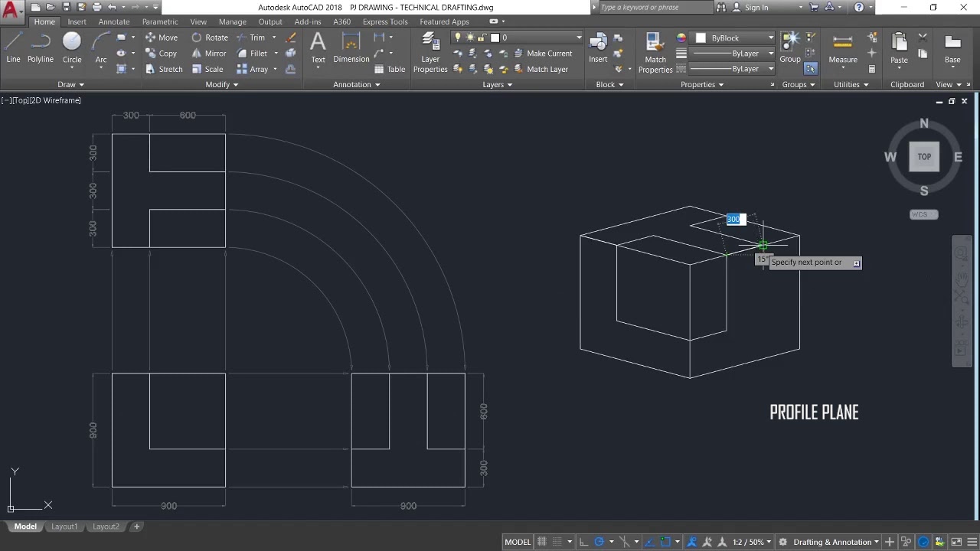Toggle annotation objects visibility in status bar
Screen dimensions: 980x551
click(x=694, y=542)
